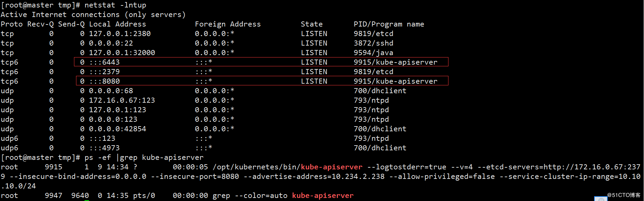This screenshot has height=201, width=644.
Task: Click the PID/Program name column header
Action: pos(389,24)
